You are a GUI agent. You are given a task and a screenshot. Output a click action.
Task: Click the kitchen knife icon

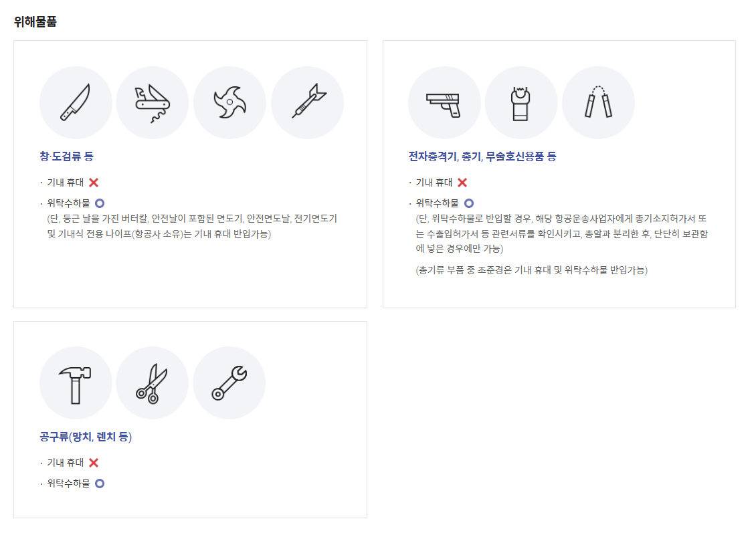[x=76, y=102]
